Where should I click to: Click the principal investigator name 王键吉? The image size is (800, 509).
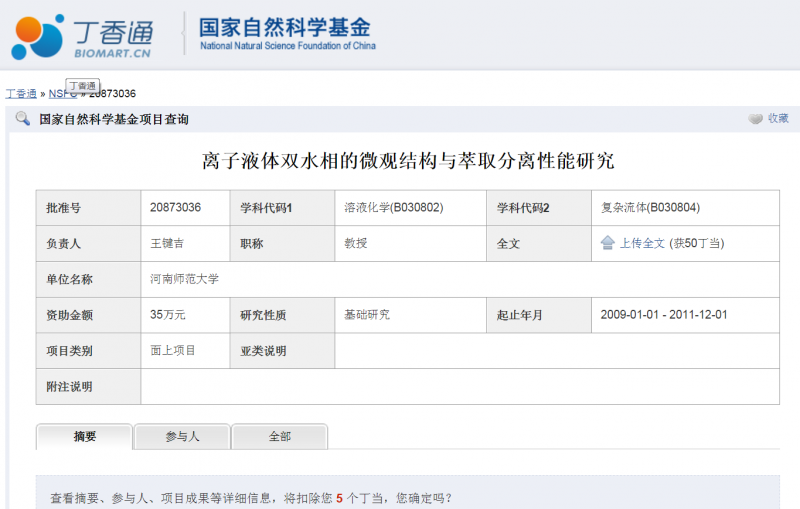[167, 243]
